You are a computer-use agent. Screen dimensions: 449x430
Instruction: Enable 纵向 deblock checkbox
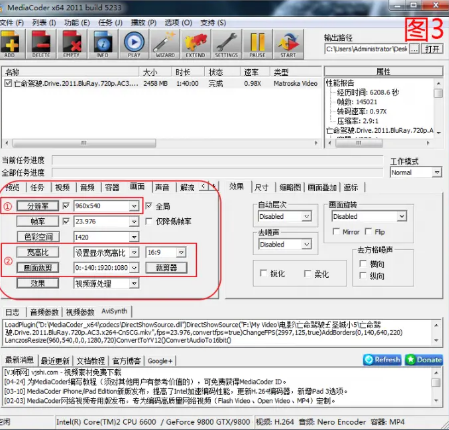pos(363,276)
